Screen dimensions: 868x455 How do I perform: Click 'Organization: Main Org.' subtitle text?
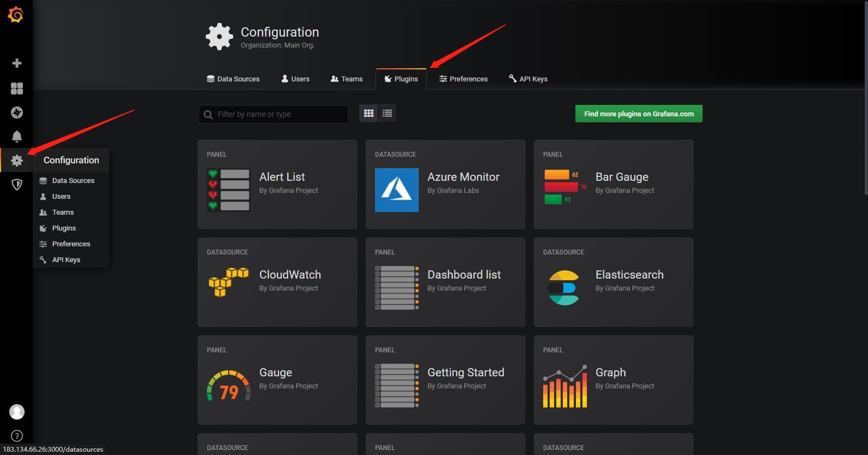click(x=278, y=45)
